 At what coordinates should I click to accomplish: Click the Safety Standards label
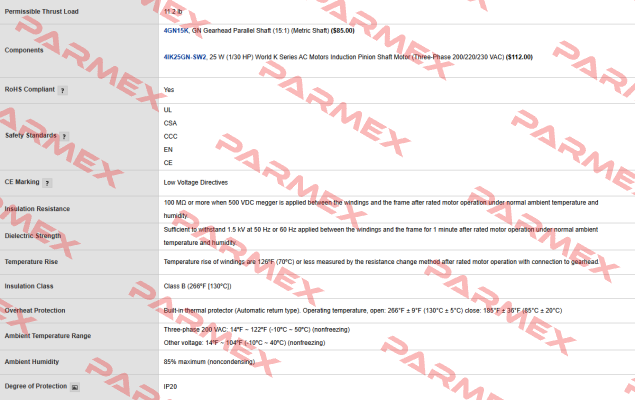pyautogui.click(x=31, y=136)
